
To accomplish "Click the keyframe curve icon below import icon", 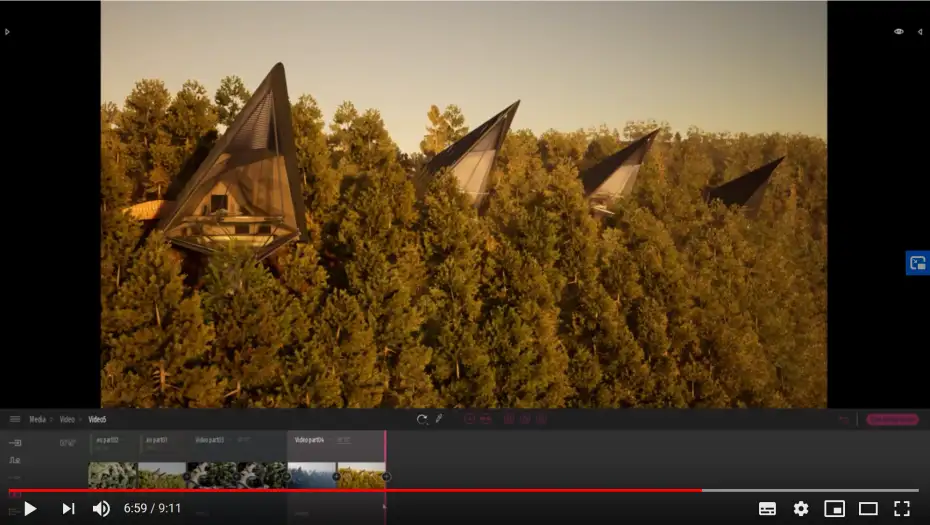I will tap(15, 460).
